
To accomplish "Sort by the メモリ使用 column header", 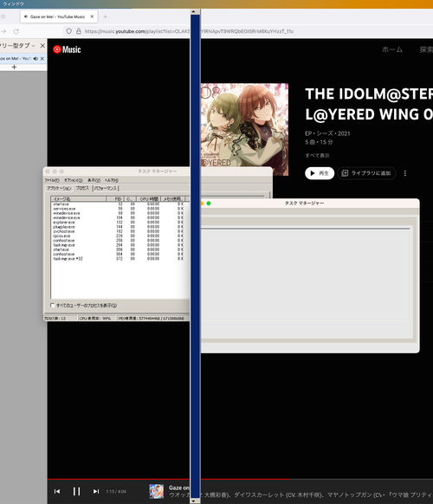I will coord(172,199).
